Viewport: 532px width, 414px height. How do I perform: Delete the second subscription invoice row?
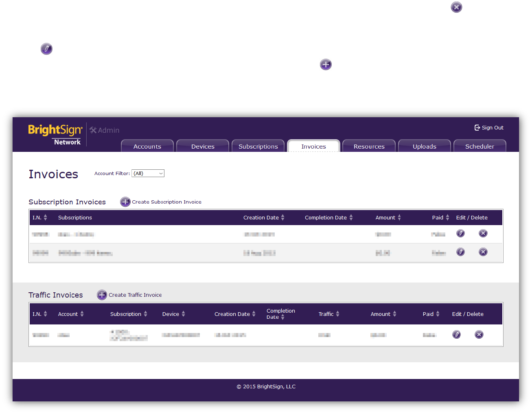483,252
